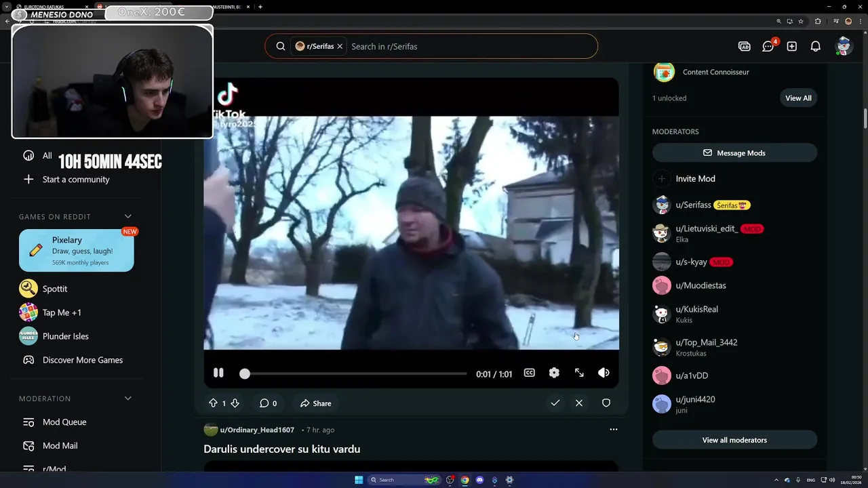Open the browser tab search dropdown
This screenshot has width=868, height=488.
coord(6,7)
